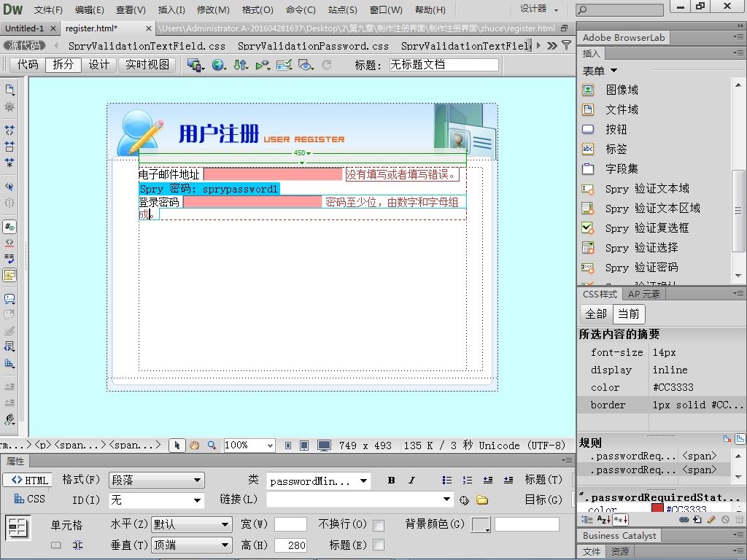Create an unordered list from properties panel
747x560 pixels.
point(446,480)
